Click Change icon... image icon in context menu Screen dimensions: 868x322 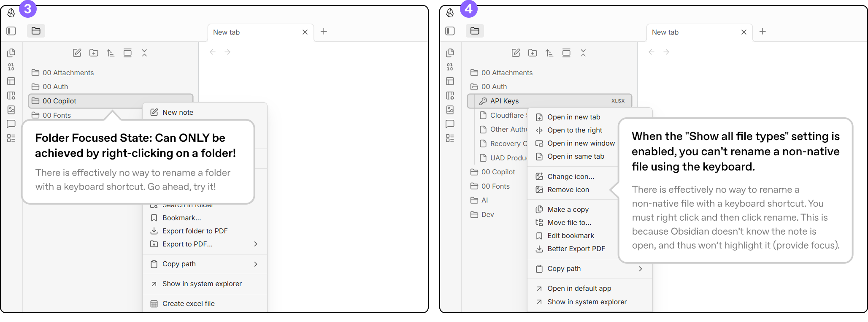point(539,176)
